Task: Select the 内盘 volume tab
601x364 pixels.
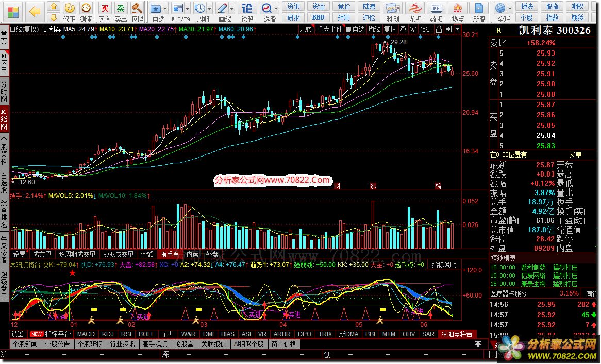Action: pyautogui.click(x=192, y=254)
